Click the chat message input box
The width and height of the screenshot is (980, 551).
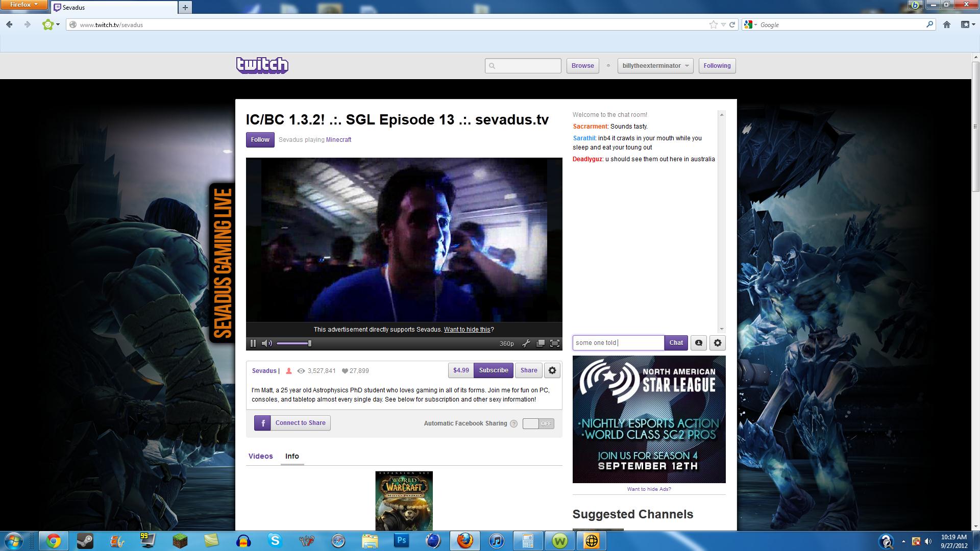619,343
